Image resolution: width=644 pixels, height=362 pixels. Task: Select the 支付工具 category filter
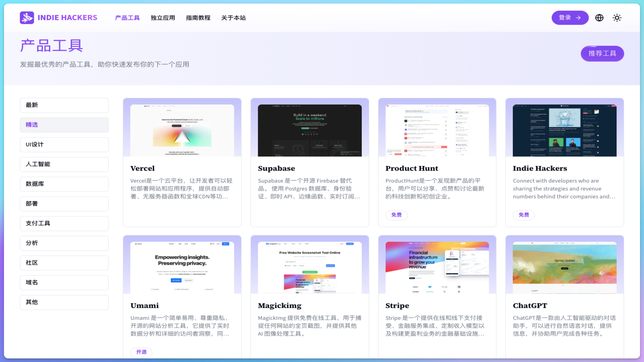pyautogui.click(x=64, y=224)
